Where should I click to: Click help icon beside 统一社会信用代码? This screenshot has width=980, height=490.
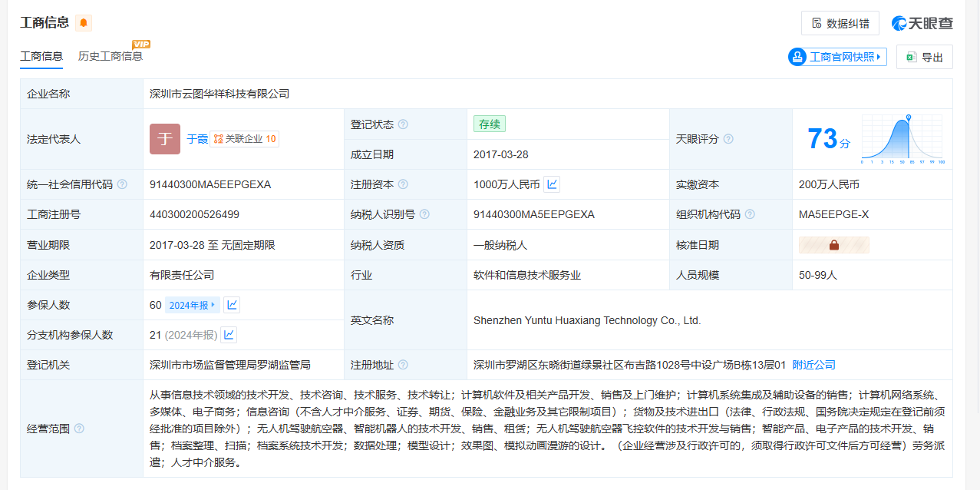pos(122,184)
